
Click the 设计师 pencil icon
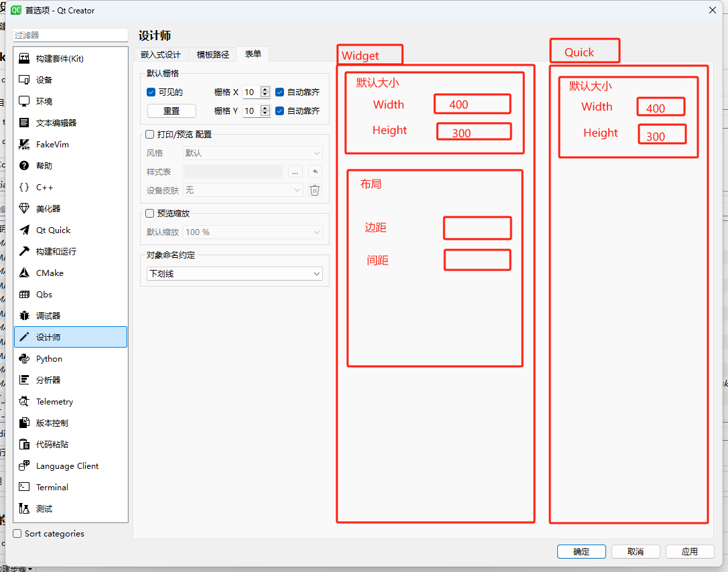24,337
